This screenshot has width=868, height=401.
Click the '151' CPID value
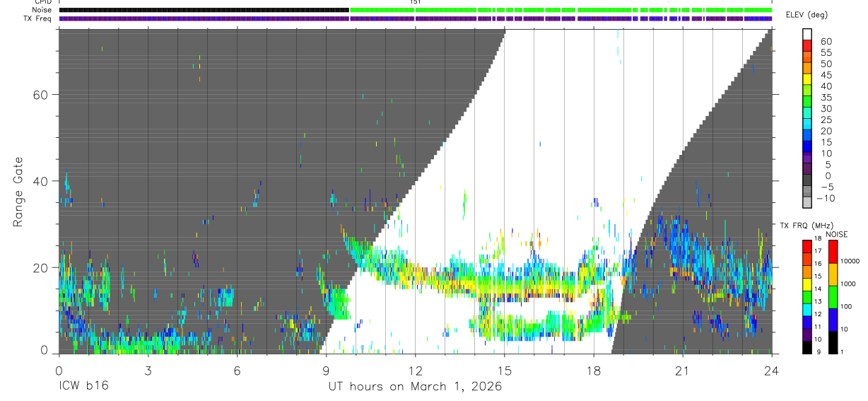pos(416,2)
